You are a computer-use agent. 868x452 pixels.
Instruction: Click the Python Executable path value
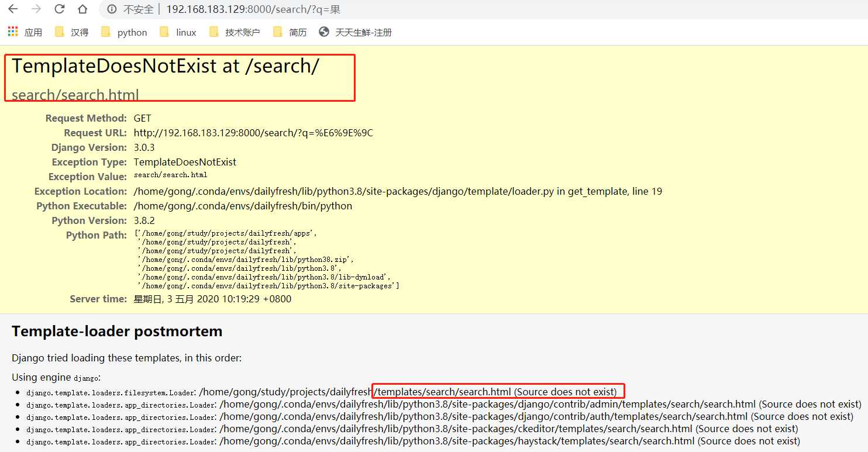click(x=243, y=206)
